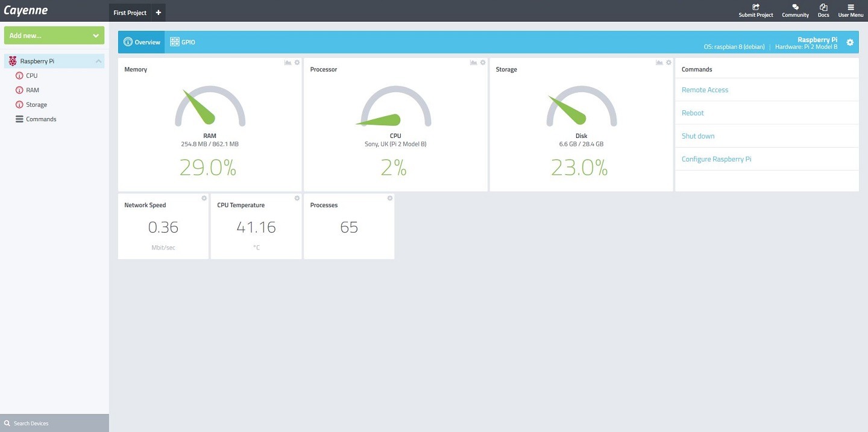Click the 65 processes value
The image size is (868, 432).
pos(349,227)
